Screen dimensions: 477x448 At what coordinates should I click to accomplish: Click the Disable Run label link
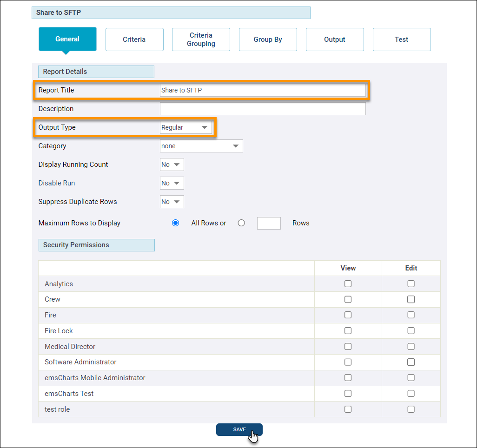click(x=57, y=183)
